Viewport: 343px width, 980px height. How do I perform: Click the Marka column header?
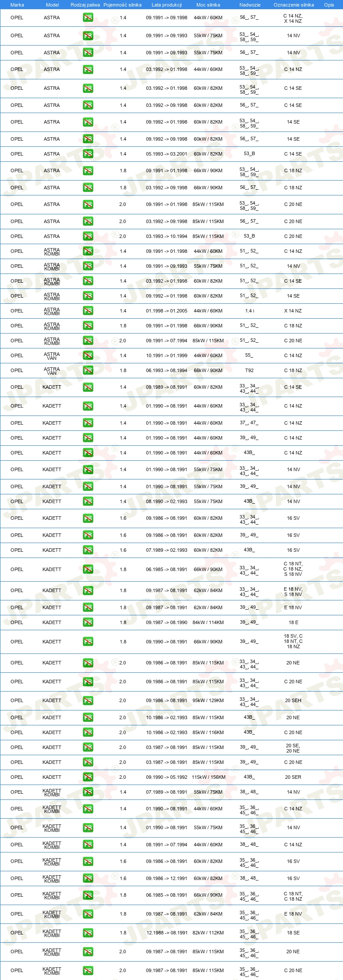(x=17, y=5)
